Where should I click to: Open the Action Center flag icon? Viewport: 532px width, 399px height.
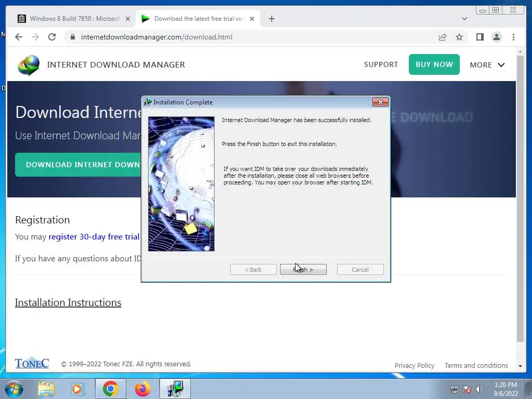point(467,390)
